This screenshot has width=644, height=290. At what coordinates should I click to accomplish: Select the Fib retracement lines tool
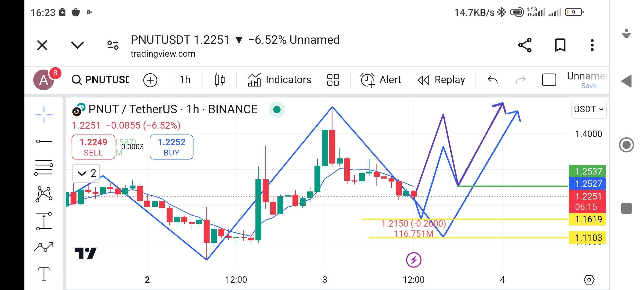(x=44, y=168)
